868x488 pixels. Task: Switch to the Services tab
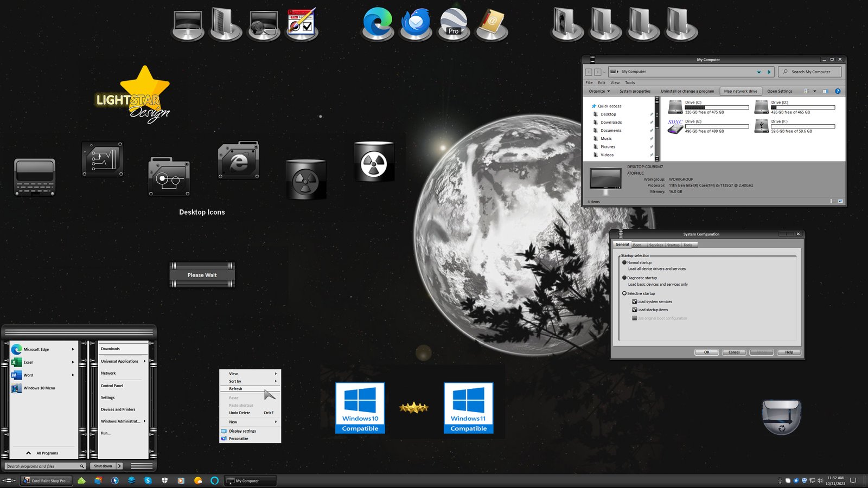point(656,245)
